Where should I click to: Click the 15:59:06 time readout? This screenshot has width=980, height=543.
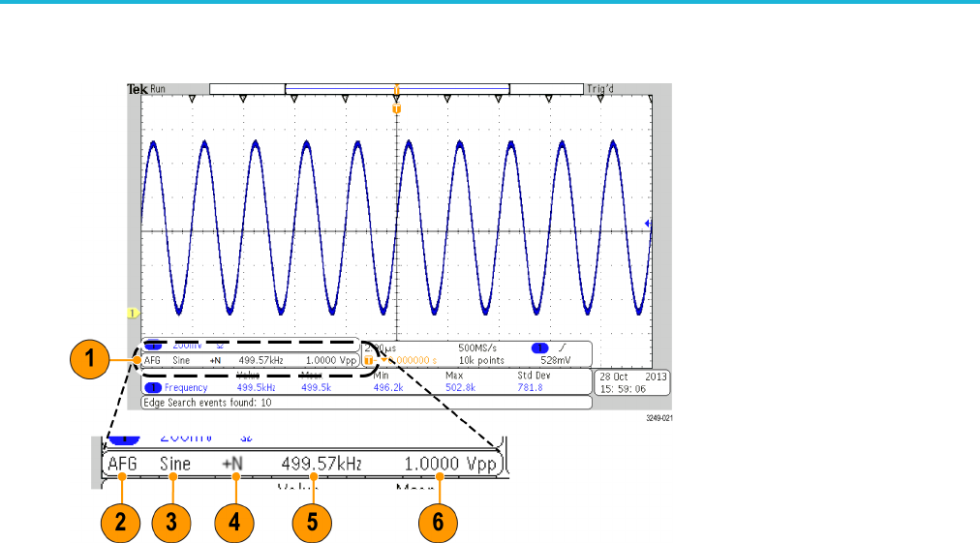tap(623, 389)
